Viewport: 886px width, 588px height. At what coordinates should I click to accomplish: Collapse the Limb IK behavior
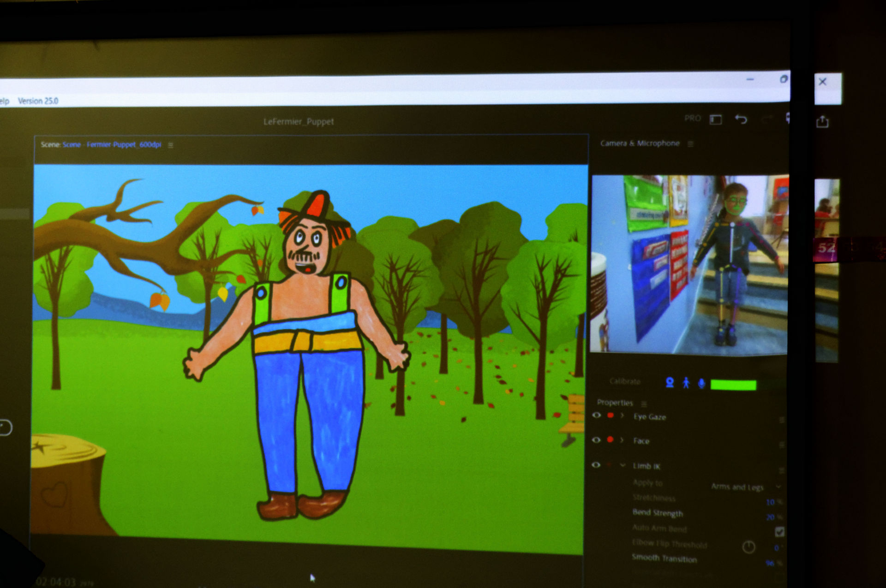point(623,465)
